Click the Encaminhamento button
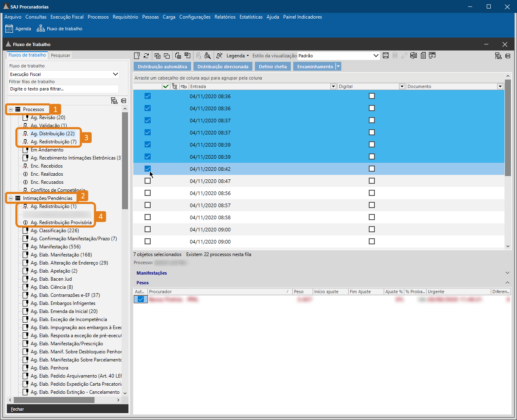This screenshot has height=420, width=517. click(315, 67)
